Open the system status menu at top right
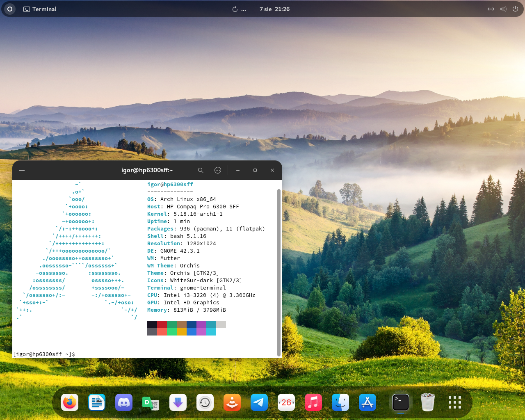The height and width of the screenshot is (420, 525). [x=503, y=9]
